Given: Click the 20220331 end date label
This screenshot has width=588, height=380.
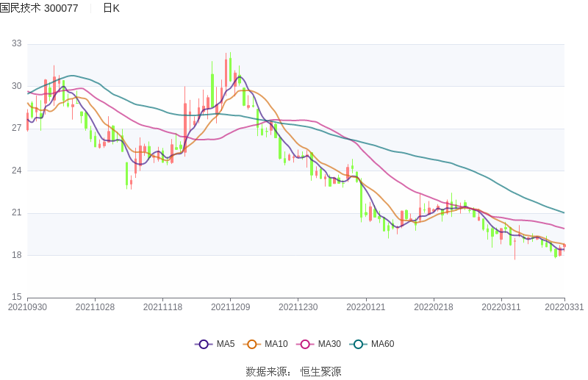Looking at the screenshot, I should coord(564,307).
